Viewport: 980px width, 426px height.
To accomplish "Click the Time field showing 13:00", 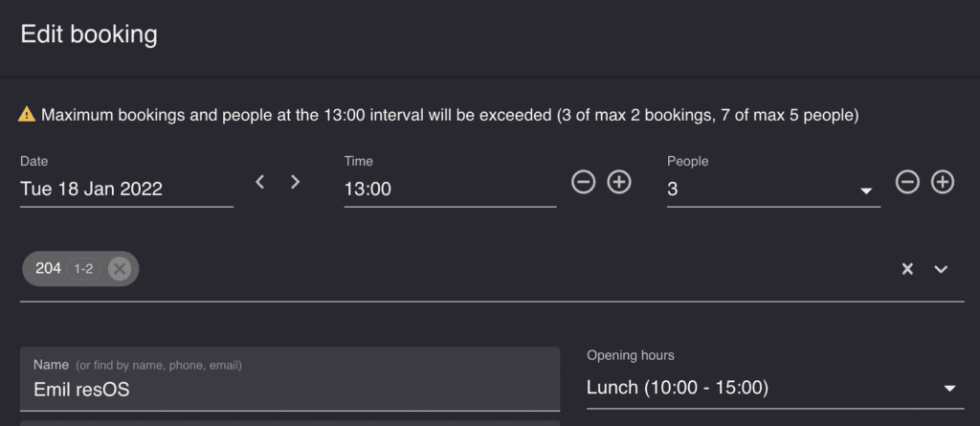I will [x=450, y=189].
